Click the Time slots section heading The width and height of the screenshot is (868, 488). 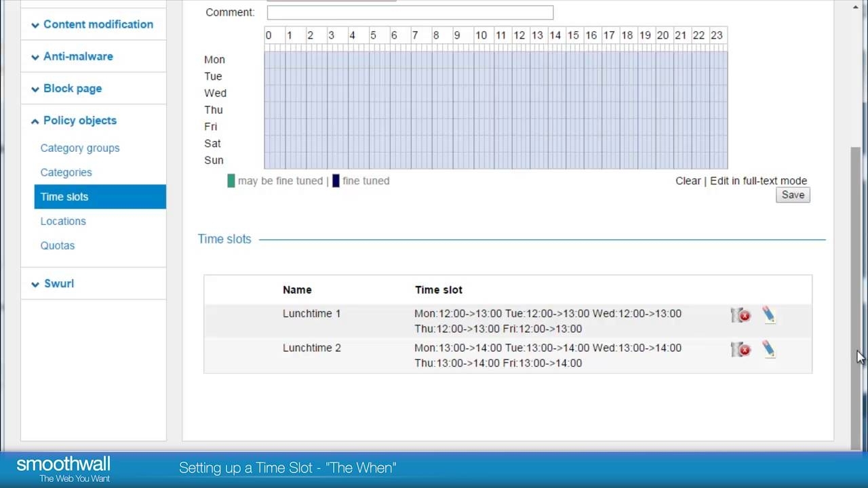tap(224, 239)
